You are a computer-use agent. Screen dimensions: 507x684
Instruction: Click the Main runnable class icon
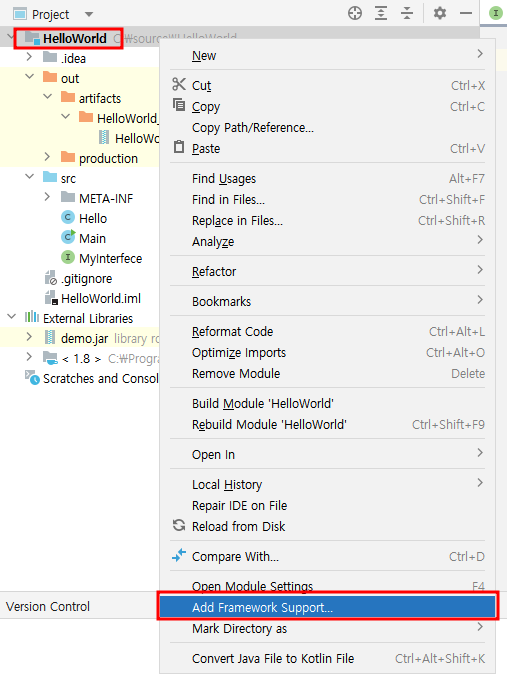[x=68, y=237]
